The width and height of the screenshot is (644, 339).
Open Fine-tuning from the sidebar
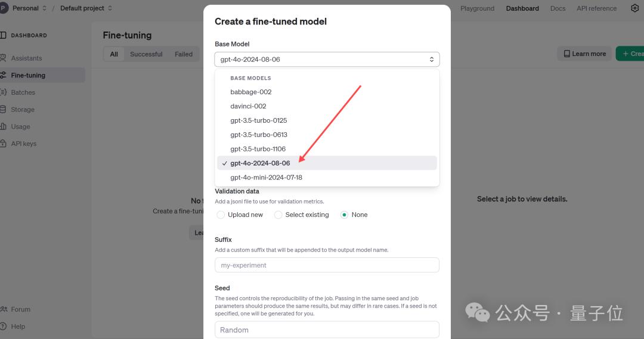[x=28, y=75]
